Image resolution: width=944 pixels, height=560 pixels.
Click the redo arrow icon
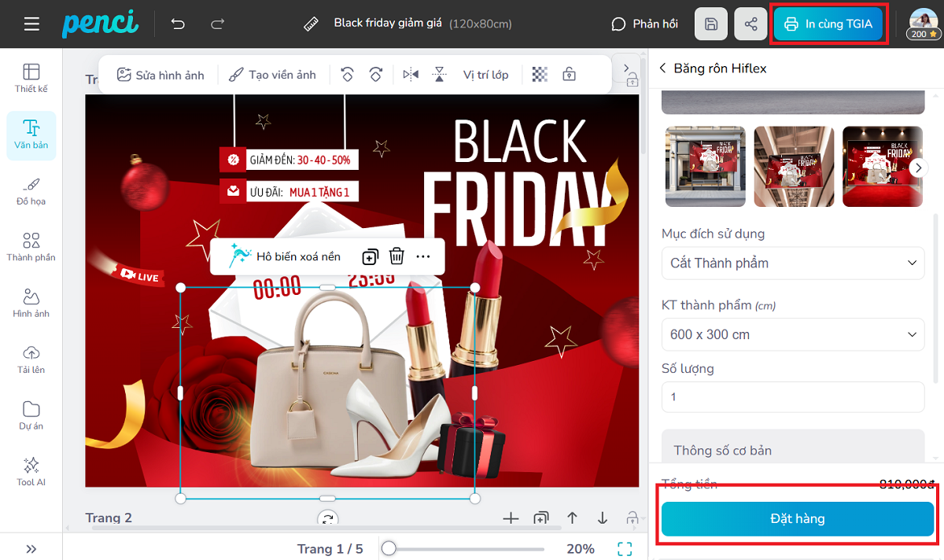point(218,24)
